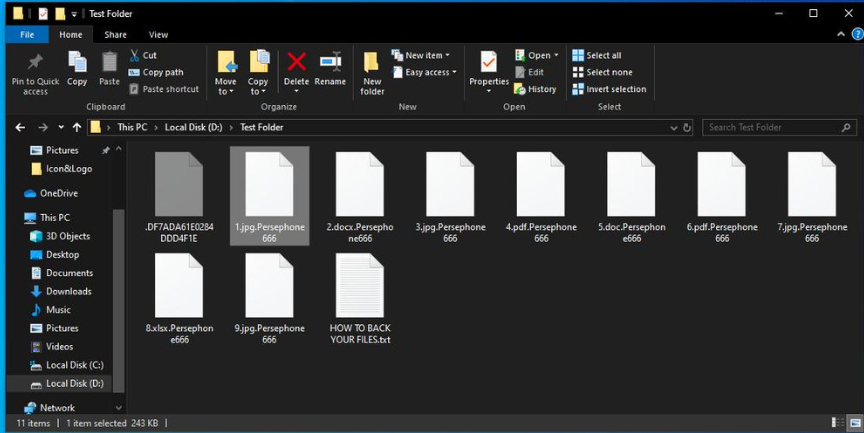Click the Up directory arrow
The image size is (864, 433).
coord(77,128)
